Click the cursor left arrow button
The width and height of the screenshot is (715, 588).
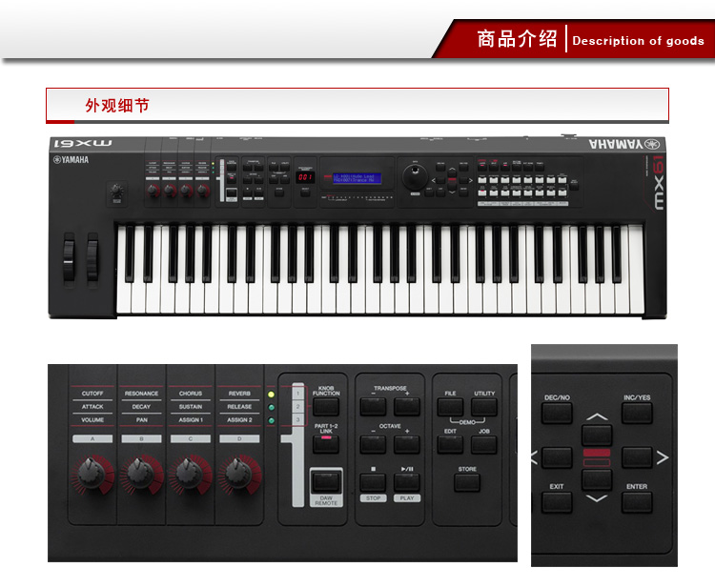tap(557, 457)
